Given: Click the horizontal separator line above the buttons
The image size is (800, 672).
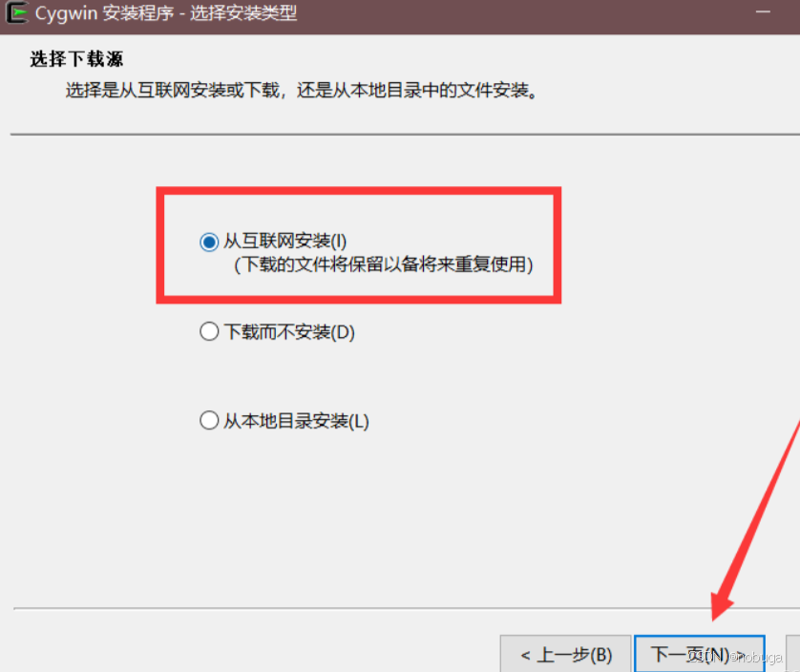Looking at the screenshot, I should (407, 608).
